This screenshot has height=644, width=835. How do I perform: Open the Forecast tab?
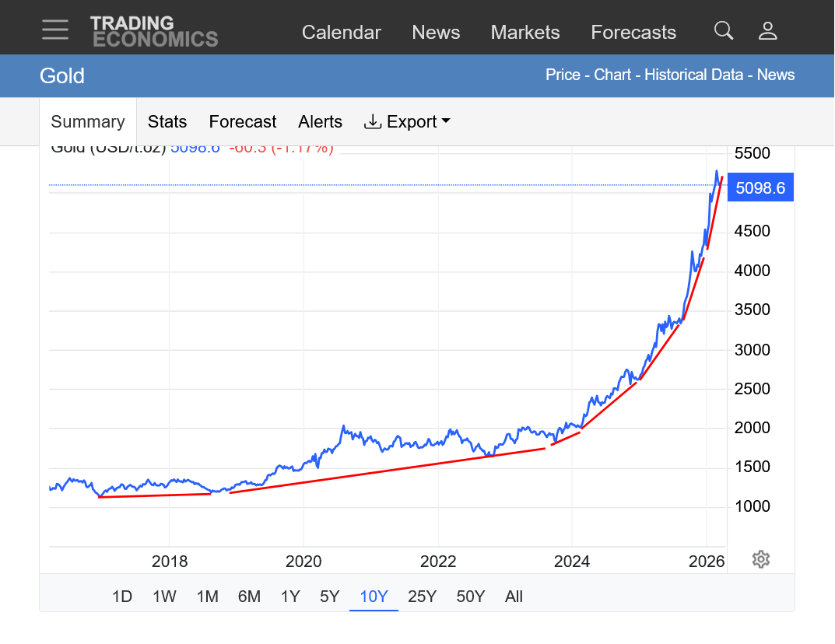(243, 121)
